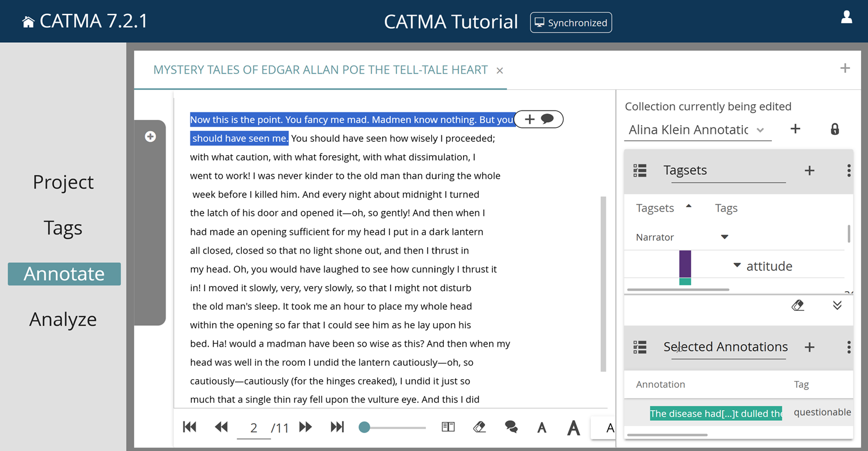
Task: Click the purple attitude color swatch
Action: pos(685,263)
